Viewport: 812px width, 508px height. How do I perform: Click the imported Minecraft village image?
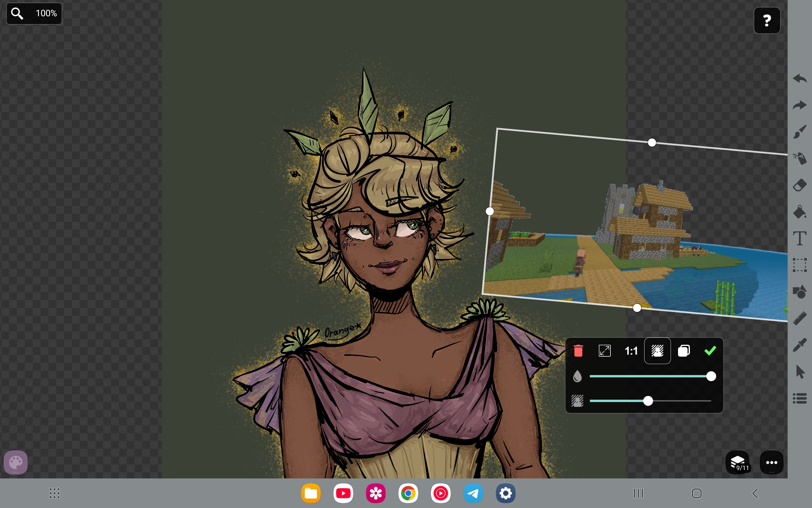pos(635,225)
